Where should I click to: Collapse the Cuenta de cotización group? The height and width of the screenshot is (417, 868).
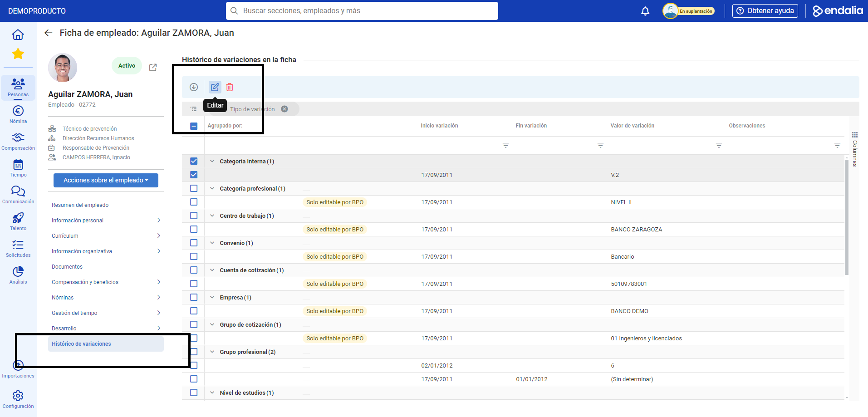tap(212, 270)
